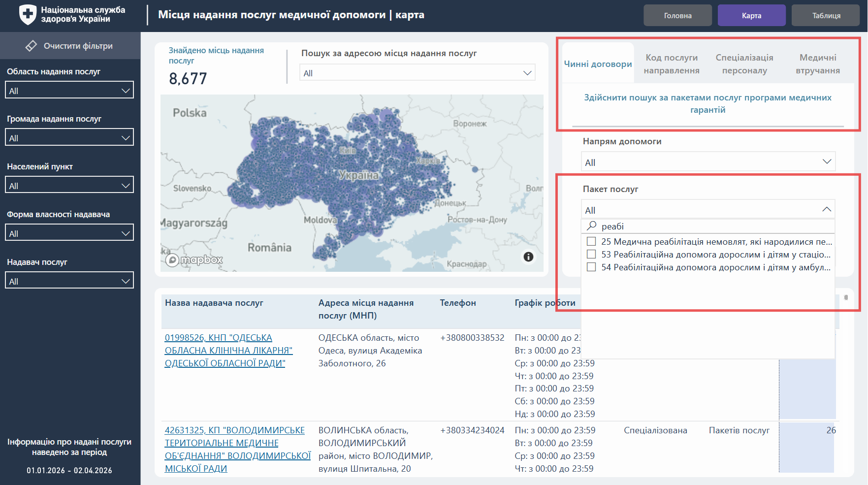The width and height of the screenshot is (868, 485).
Task: Click Здійснити пошук за пакетами послуг text
Action: 707,103
